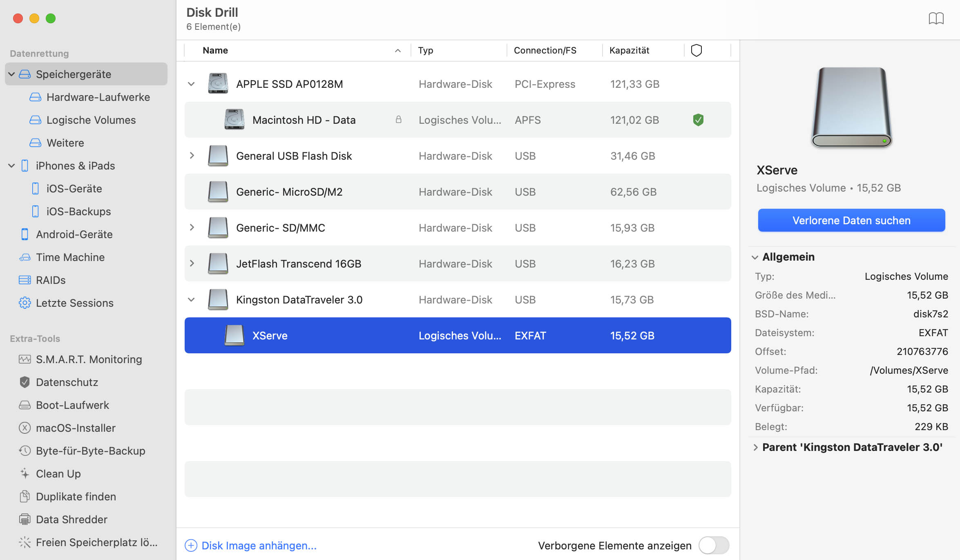Click the Duplikate finden documents icon

25,496
